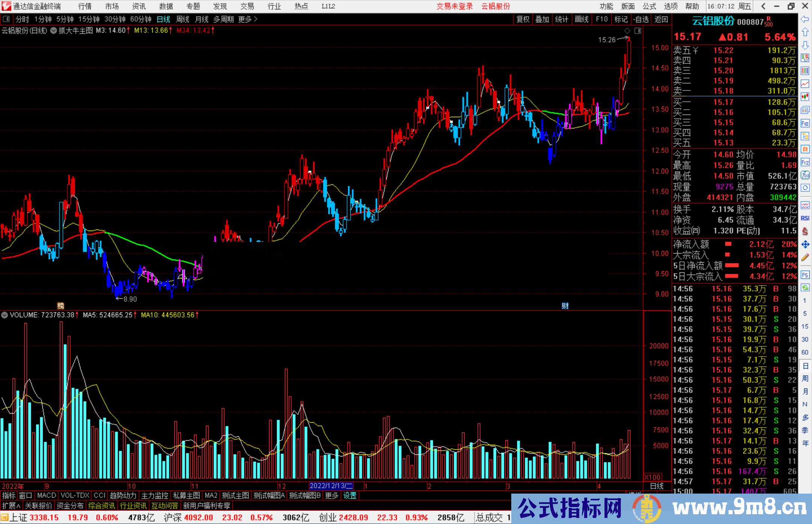Toggle the chart panel icon left of 分时
Image resolution: width=812 pixels, height=524 pixels.
pyautogui.click(x=6, y=19)
